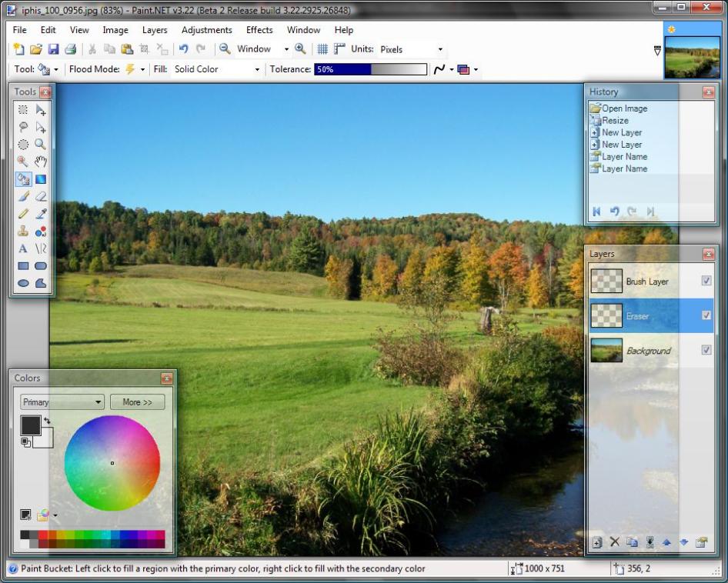Open the Effects menu
Image resolution: width=728 pixels, height=583 pixels.
click(259, 30)
